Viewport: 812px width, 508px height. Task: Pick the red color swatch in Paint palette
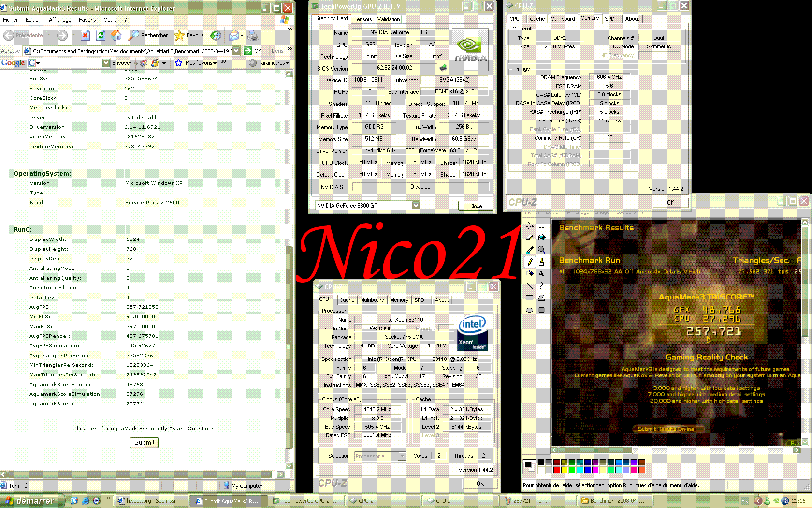tap(556, 470)
